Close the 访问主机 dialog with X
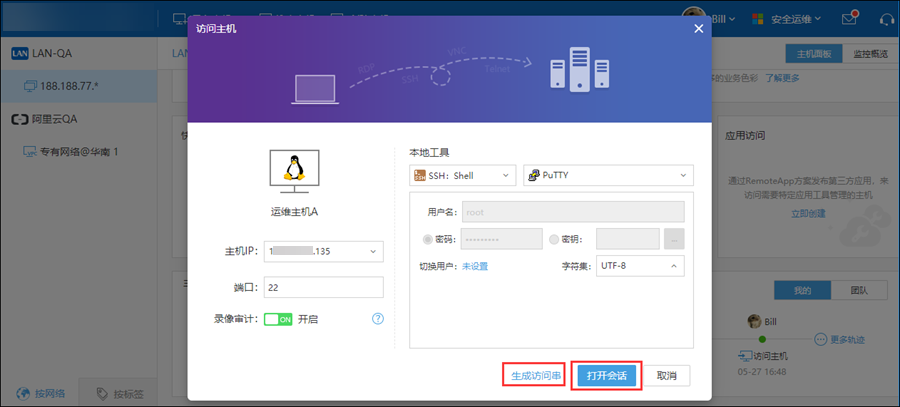The height and width of the screenshot is (407, 900). click(699, 29)
